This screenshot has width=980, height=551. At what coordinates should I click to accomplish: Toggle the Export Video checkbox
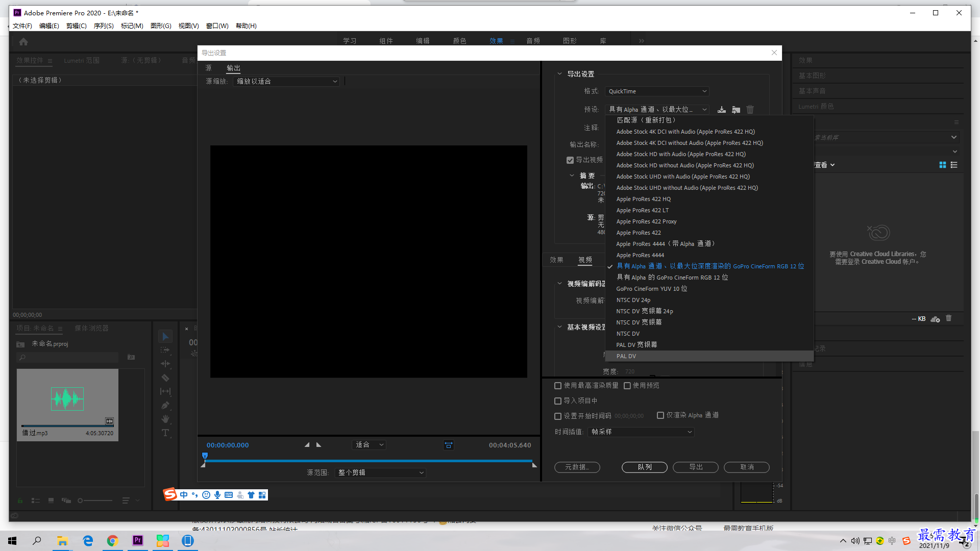click(x=570, y=160)
